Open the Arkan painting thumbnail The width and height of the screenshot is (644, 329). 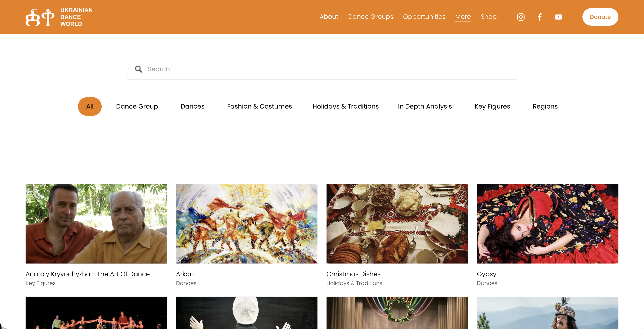pyautogui.click(x=247, y=224)
